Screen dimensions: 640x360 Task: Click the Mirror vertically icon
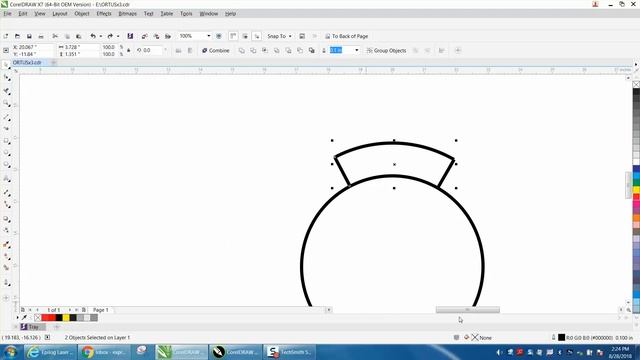(190, 51)
